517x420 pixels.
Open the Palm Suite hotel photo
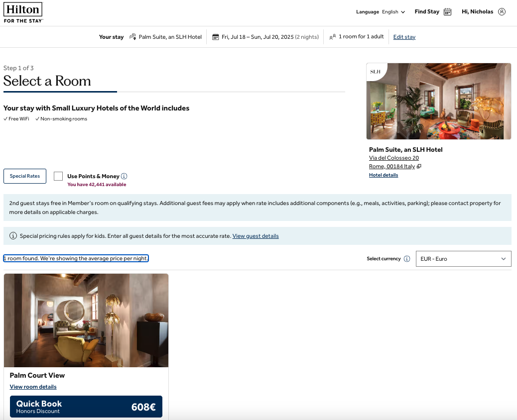pyautogui.click(x=439, y=101)
